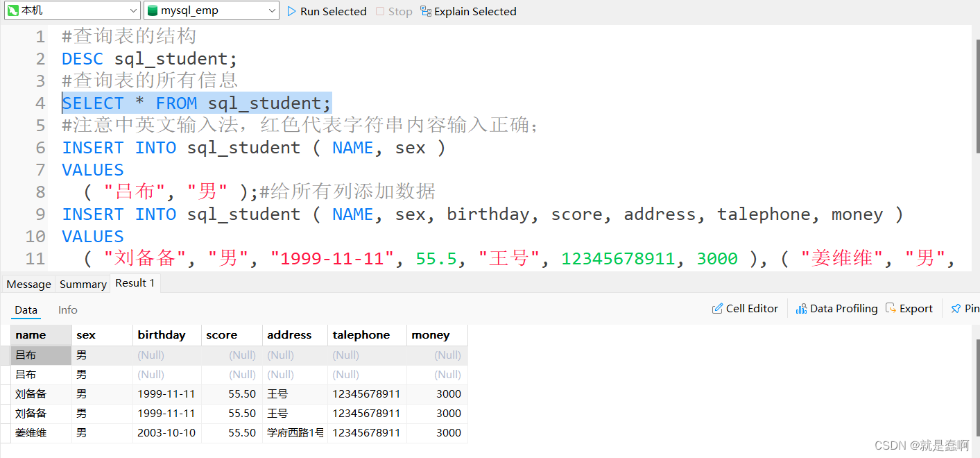Switch to the Summary tab
The image size is (980, 458).
click(83, 283)
